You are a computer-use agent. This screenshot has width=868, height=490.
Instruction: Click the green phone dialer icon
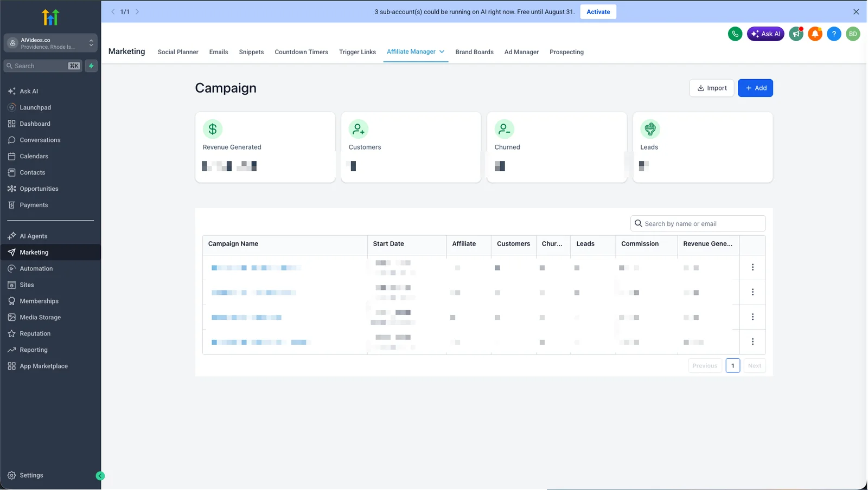pyautogui.click(x=735, y=34)
